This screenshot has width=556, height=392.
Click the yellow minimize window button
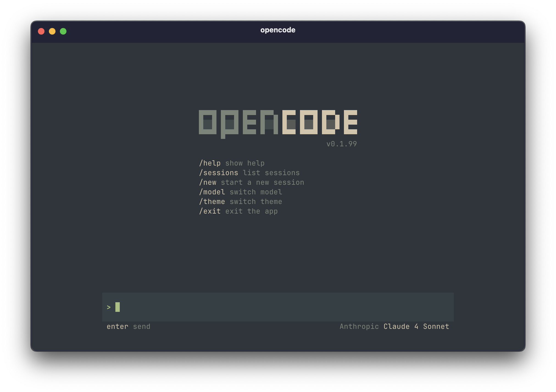click(52, 31)
